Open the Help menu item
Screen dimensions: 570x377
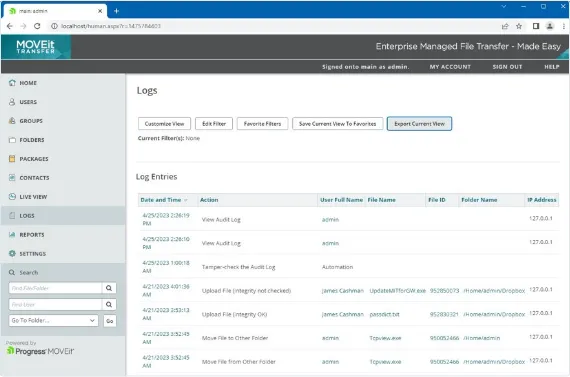tap(551, 67)
